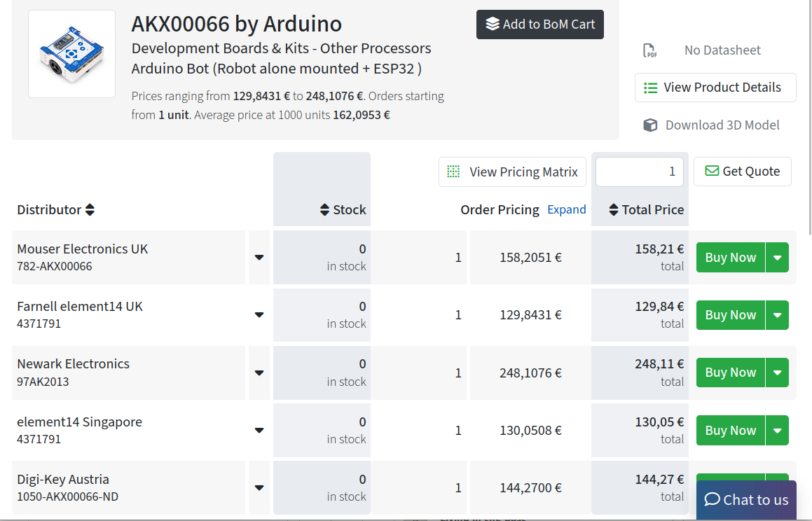Click the No Datasheet PDF icon

650,50
